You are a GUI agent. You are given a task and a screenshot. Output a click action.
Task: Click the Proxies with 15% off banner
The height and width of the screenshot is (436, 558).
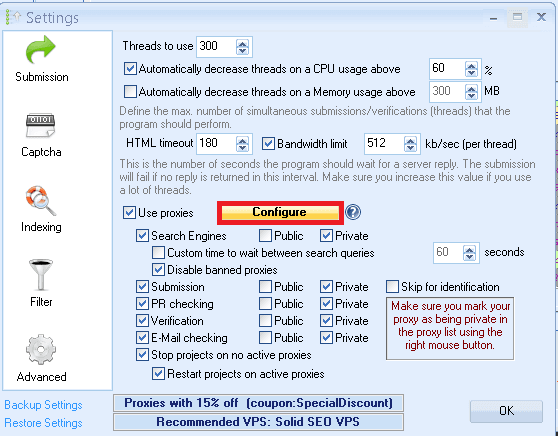tap(258, 403)
